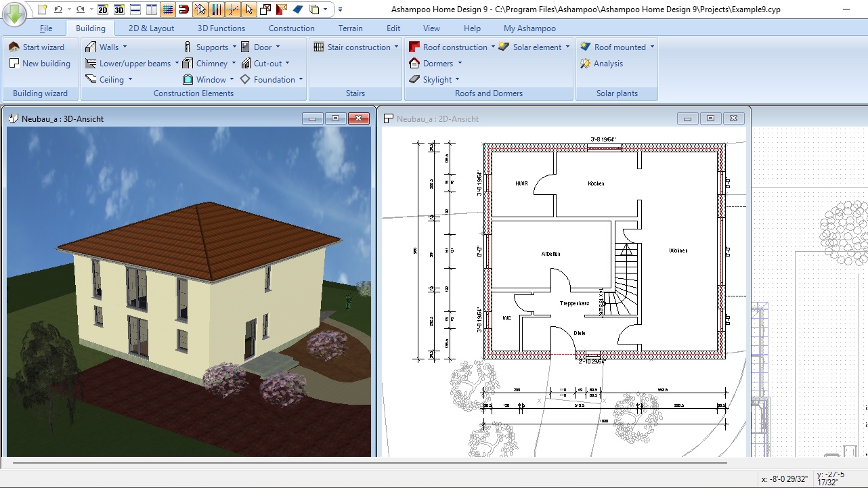The height and width of the screenshot is (488, 868).
Task: Toggle magnetic snapping
Action: click(184, 10)
